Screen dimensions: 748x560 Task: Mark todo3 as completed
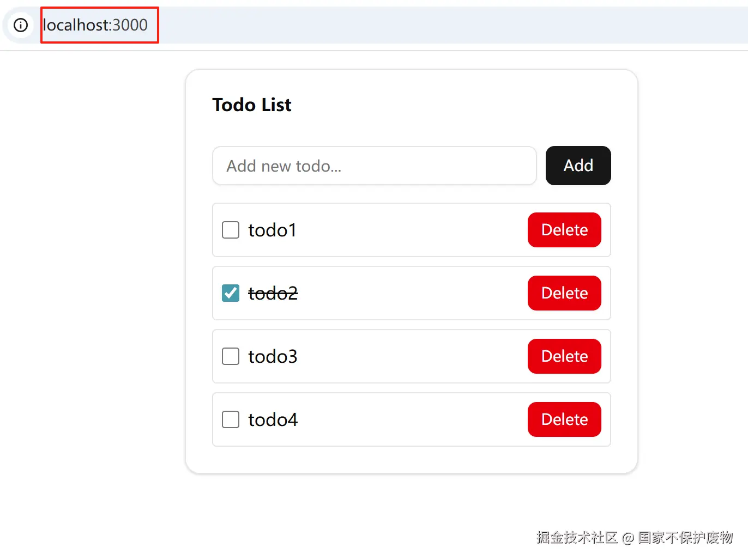(x=231, y=356)
